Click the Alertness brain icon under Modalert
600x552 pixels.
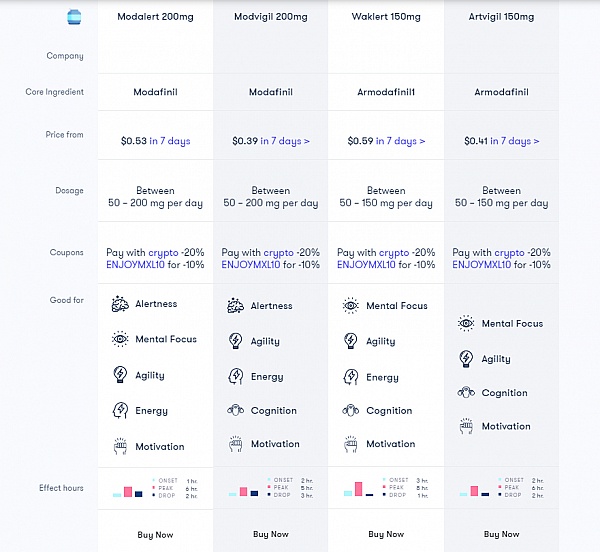tap(120, 304)
